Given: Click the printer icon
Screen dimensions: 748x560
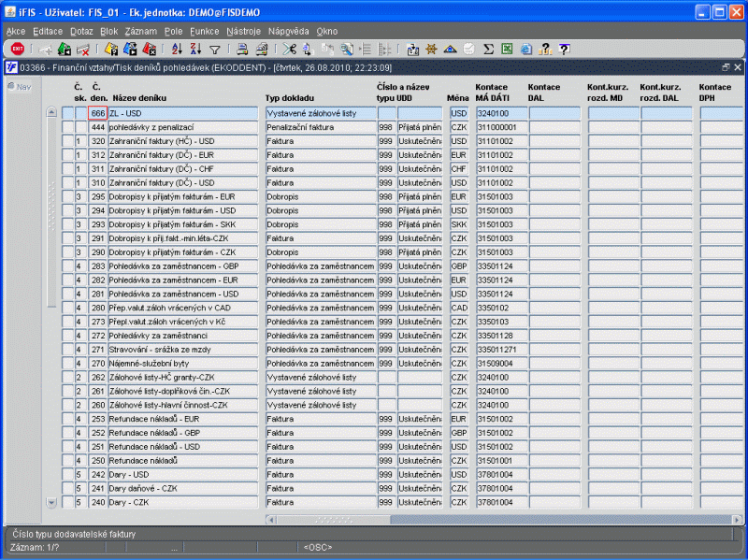Looking at the screenshot, I should [242, 50].
